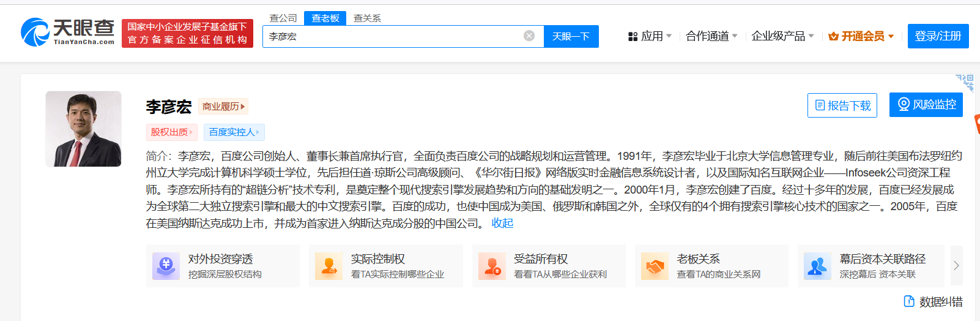
Task: Switch to the 查关系 search tab
Action: point(367,18)
